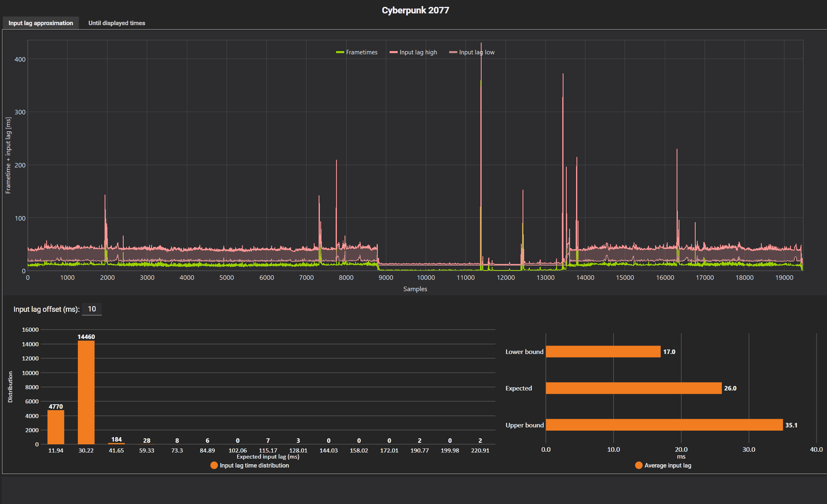Open the Until displayed times tab
827x504 pixels.
tap(116, 23)
